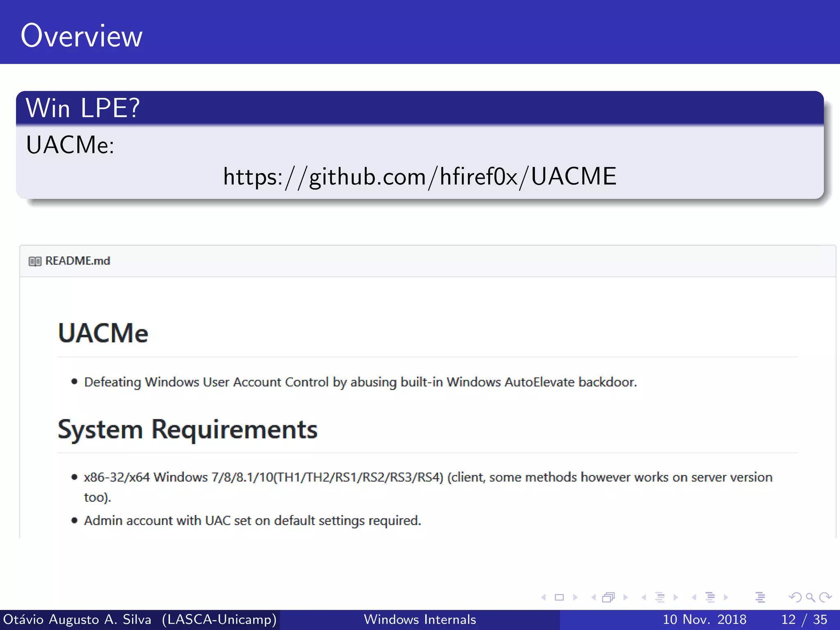Click the stacked frames navigation icon
Screen dimensions: 840x630
coord(609,597)
